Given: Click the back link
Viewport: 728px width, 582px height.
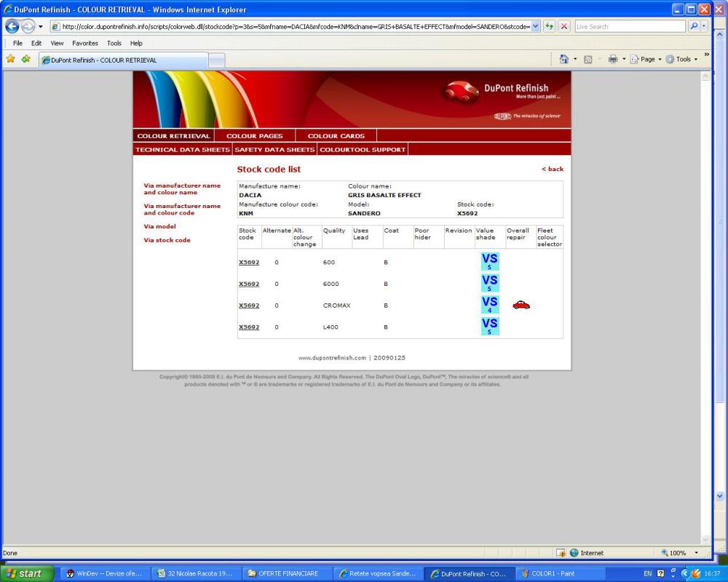Looking at the screenshot, I should (x=553, y=170).
